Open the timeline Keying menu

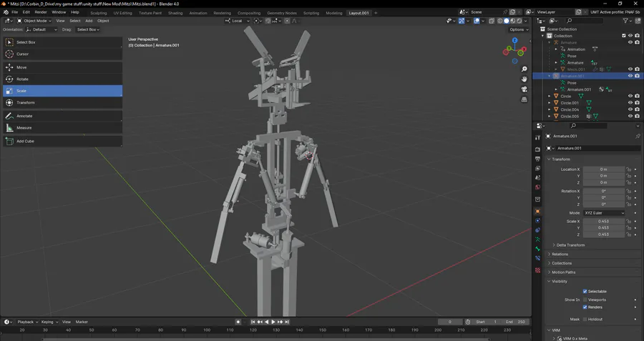pos(49,322)
